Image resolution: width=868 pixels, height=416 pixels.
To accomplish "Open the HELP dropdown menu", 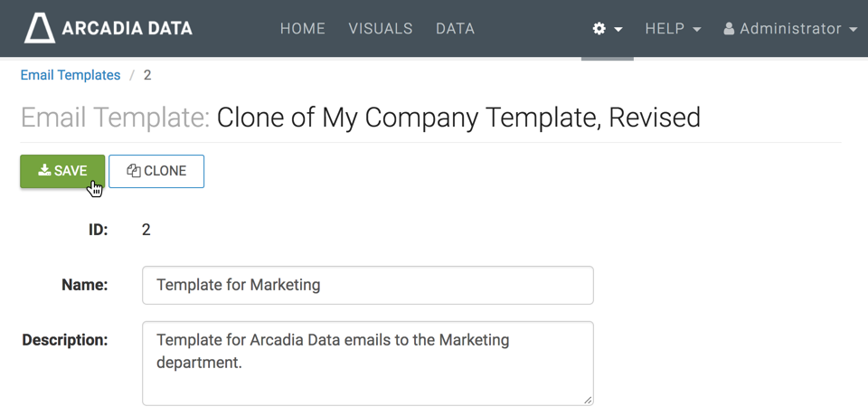I will 673,29.
